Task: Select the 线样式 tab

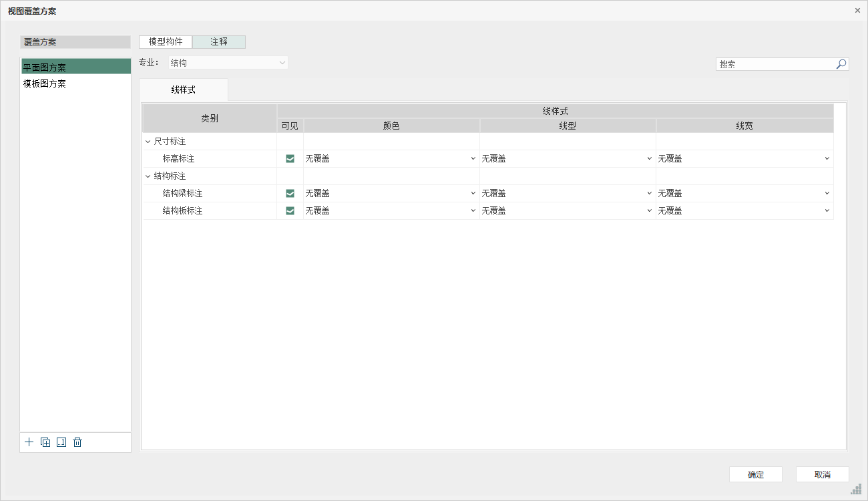Action: click(x=184, y=90)
